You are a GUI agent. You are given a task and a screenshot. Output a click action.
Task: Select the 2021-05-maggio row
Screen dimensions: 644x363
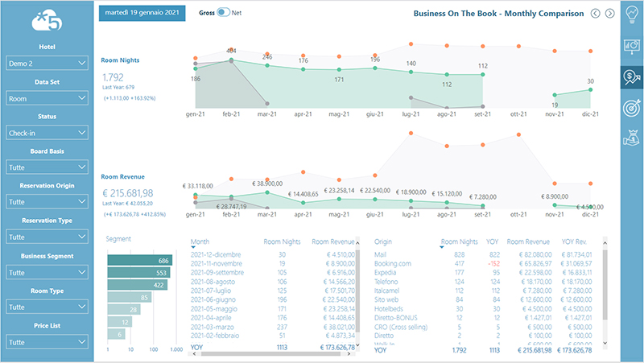[273, 309]
